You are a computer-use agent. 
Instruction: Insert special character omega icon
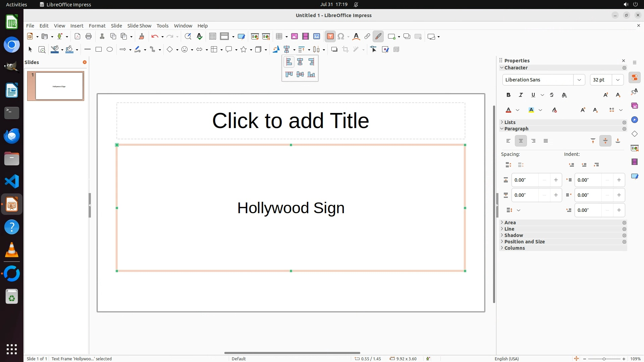point(341,37)
